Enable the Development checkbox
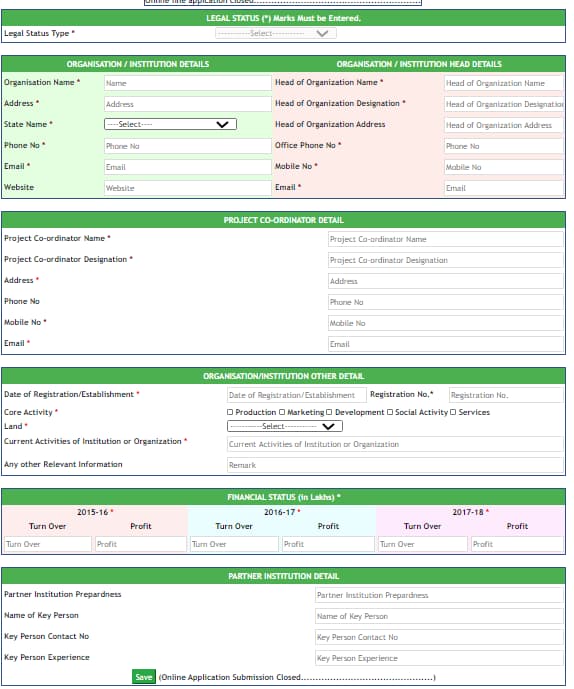 click(x=329, y=412)
